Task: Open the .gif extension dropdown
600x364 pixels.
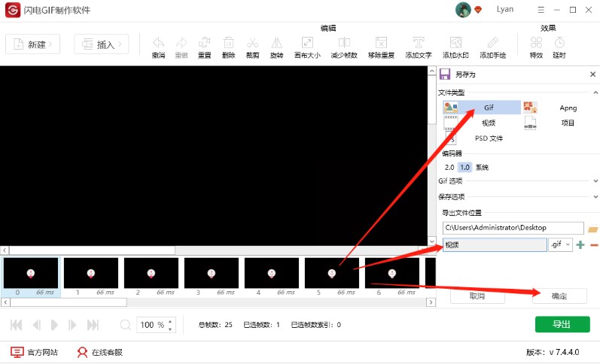Action: [561, 245]
